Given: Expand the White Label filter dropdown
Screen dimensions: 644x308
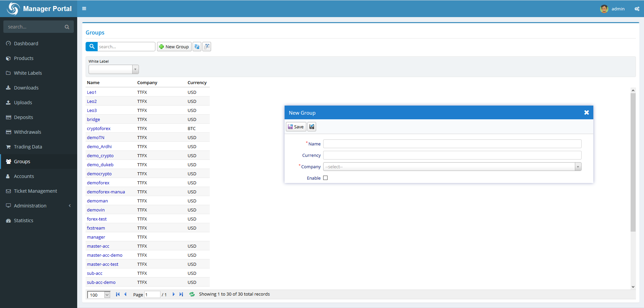Looking at the screenshot, I should [x=135, y=69].
